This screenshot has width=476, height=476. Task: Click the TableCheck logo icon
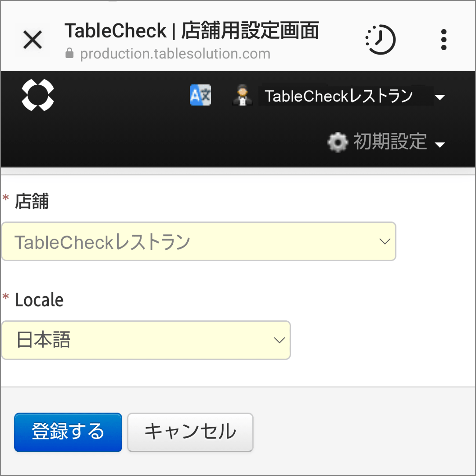[38, 95]
